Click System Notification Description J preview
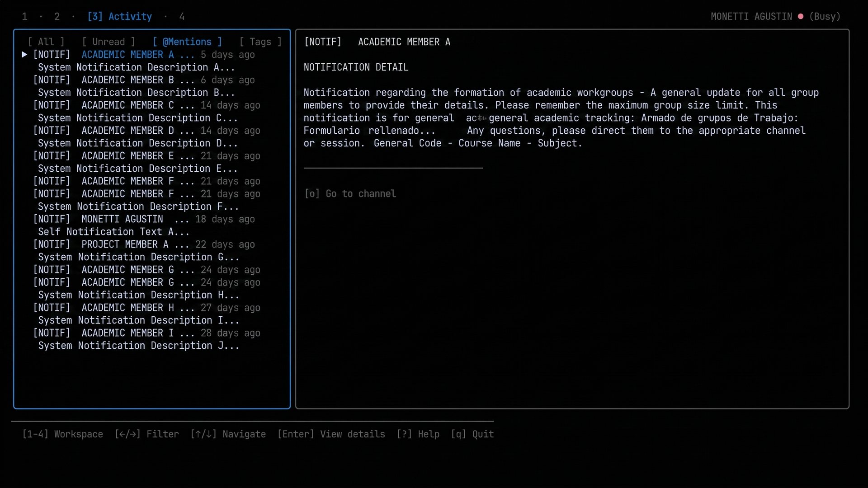Screen dimensions: 868x488 tap(139, 346)
